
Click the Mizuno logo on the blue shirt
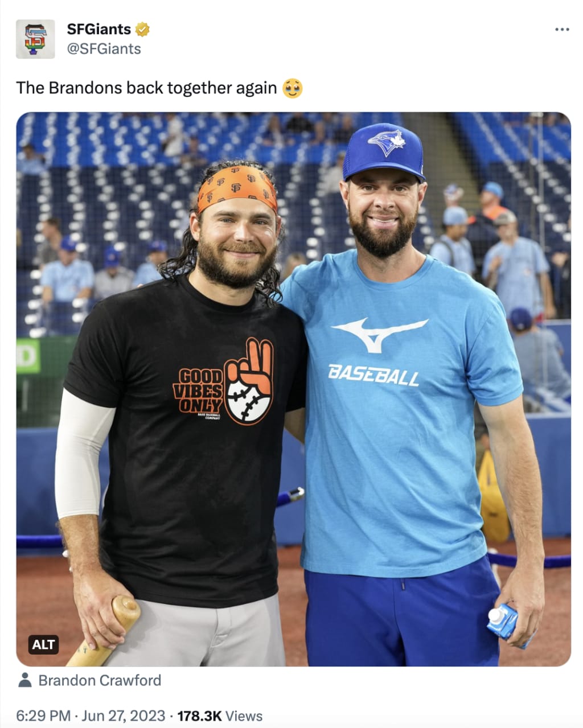tap(379, 333)
